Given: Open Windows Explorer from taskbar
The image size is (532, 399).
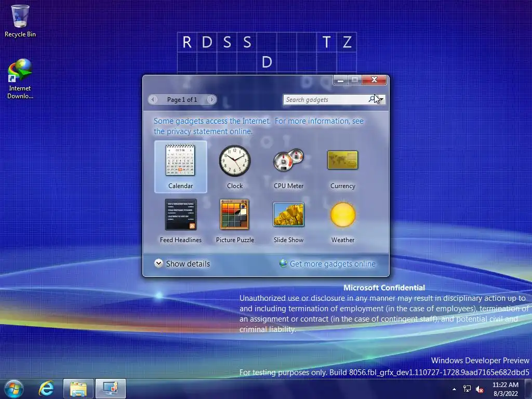Looking at the screenshot, I should tap(78, 389).
